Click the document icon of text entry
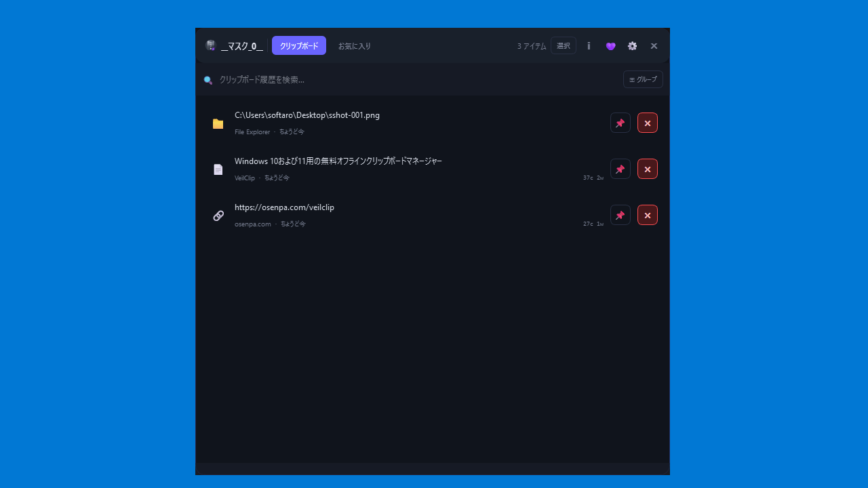This screenshot has width=868, height=488. (x=218, y=169)
